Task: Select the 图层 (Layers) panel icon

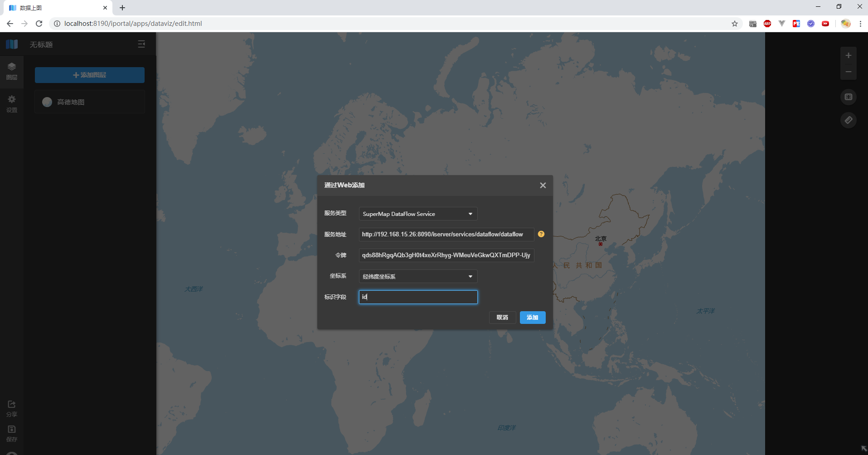Action: [x=11, y=71]
